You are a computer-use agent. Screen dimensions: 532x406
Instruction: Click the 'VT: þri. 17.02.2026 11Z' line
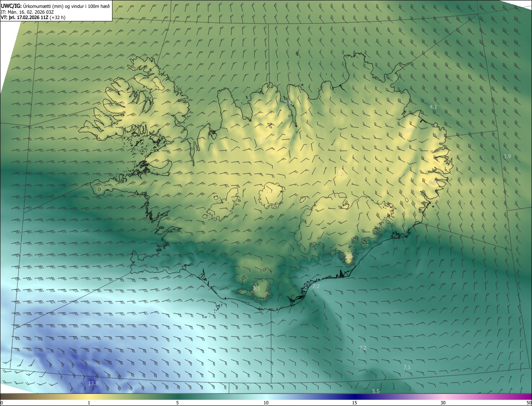25,17
